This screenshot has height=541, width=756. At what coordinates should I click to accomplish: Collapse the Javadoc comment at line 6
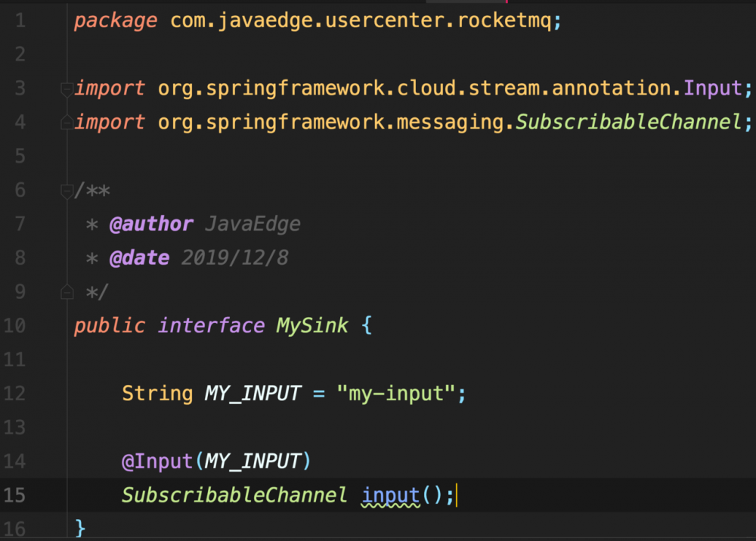pos(67,190)
